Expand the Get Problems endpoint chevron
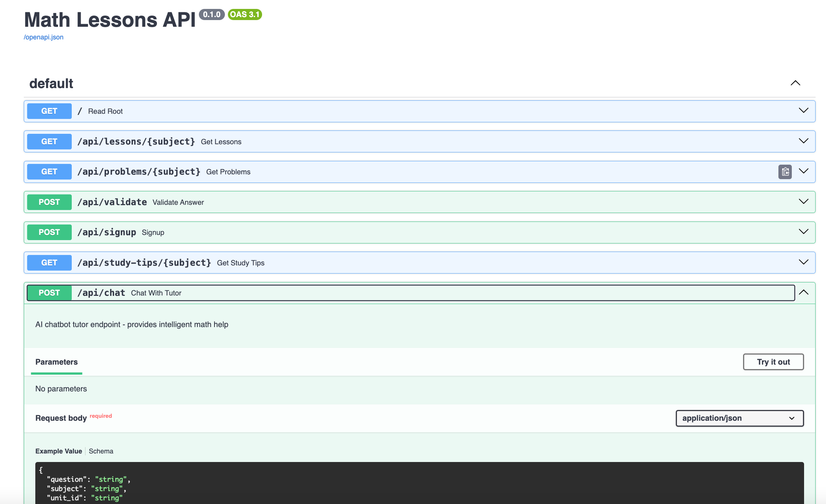 (803, 171)
